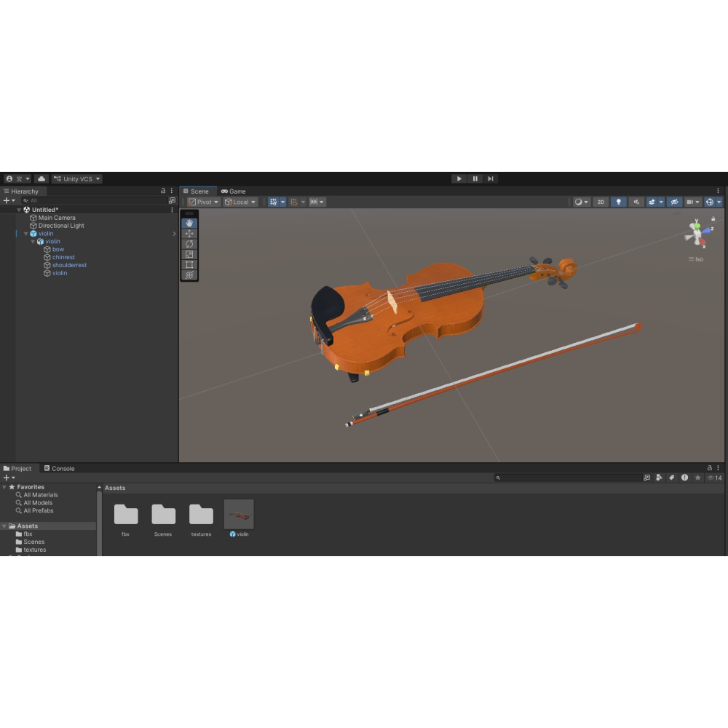Click the lock icon beside the orientation gizmo

(x=713, y=218)
